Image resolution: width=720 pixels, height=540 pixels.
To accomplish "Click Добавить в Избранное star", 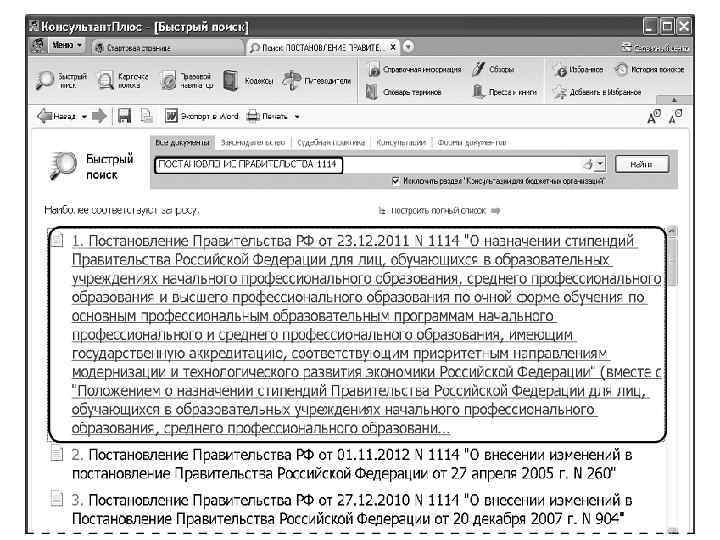I will tap(559, 92).
